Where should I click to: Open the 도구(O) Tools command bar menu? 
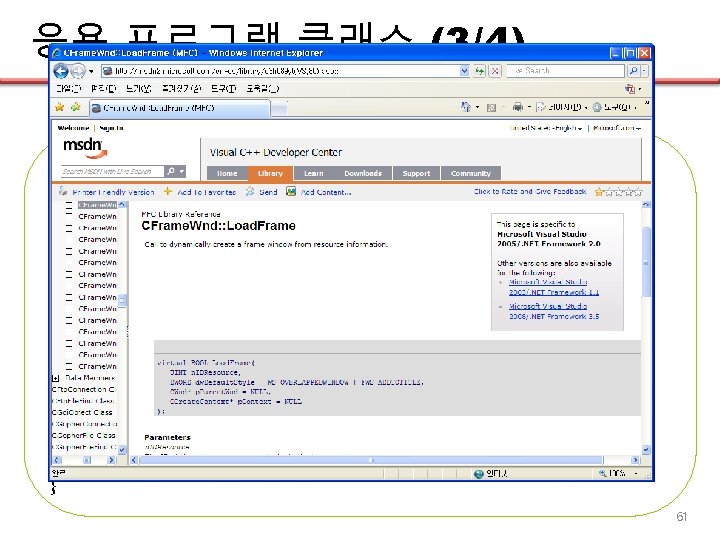pos(614,107)
